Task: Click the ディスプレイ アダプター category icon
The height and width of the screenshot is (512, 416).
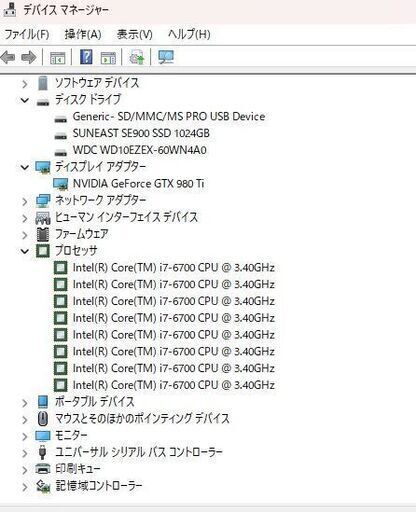Action: pos(43,167)
